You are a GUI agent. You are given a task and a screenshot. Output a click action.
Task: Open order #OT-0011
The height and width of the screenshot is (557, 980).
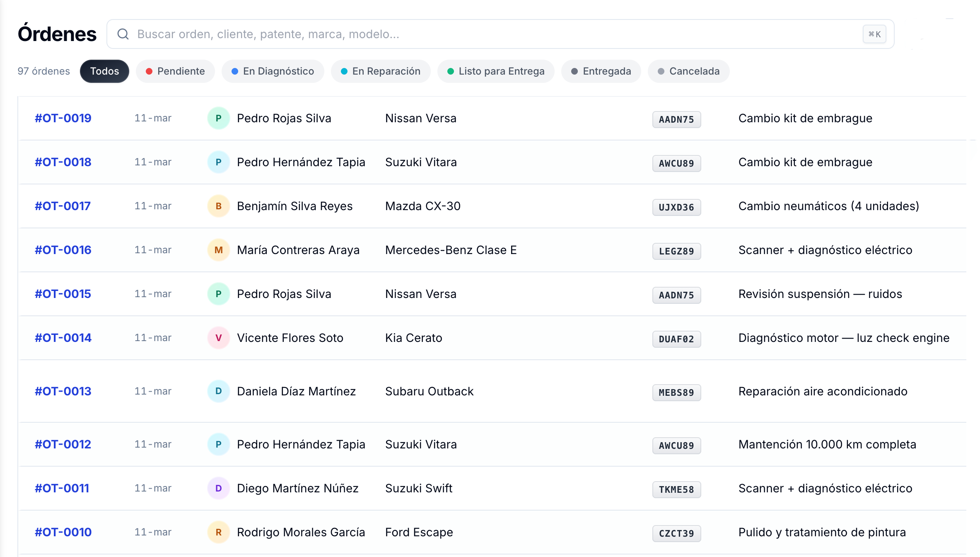[62, 488]
